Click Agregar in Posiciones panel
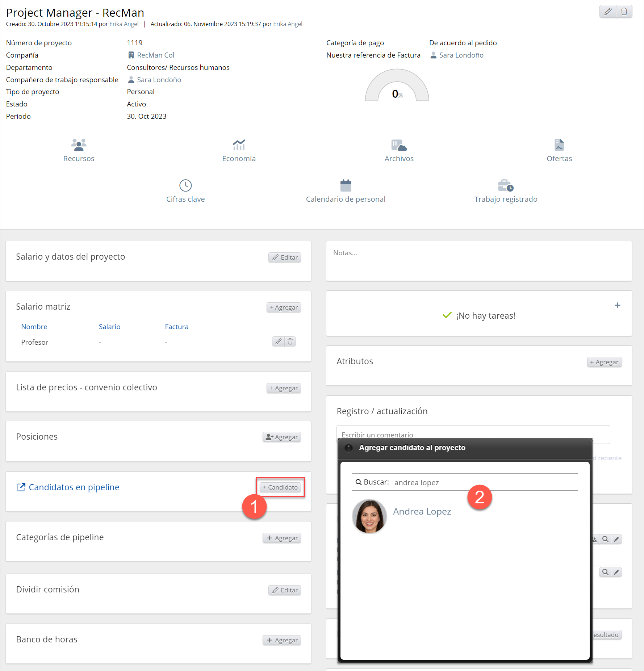The height and width of the screenshot is (671, 644). click(x=282, y=437)
